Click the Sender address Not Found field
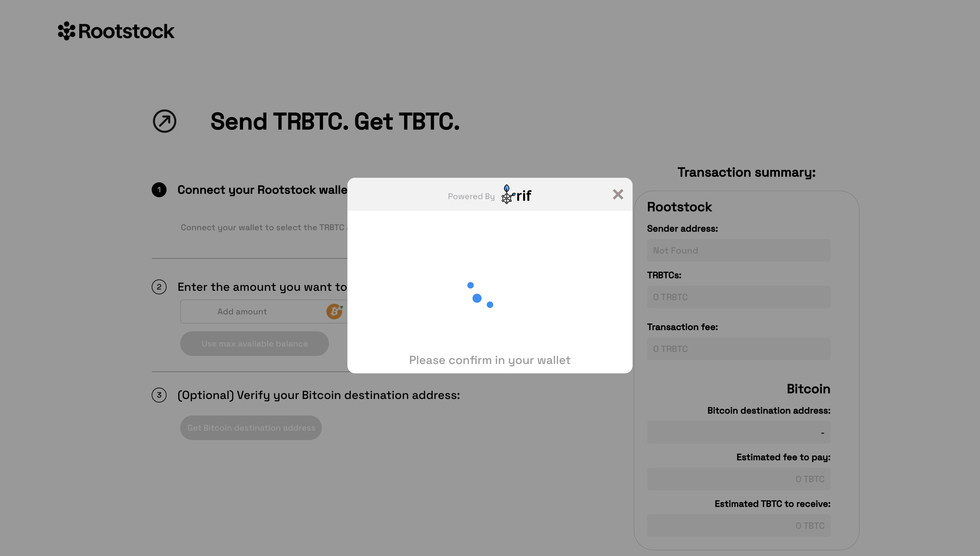 (738, 250)
